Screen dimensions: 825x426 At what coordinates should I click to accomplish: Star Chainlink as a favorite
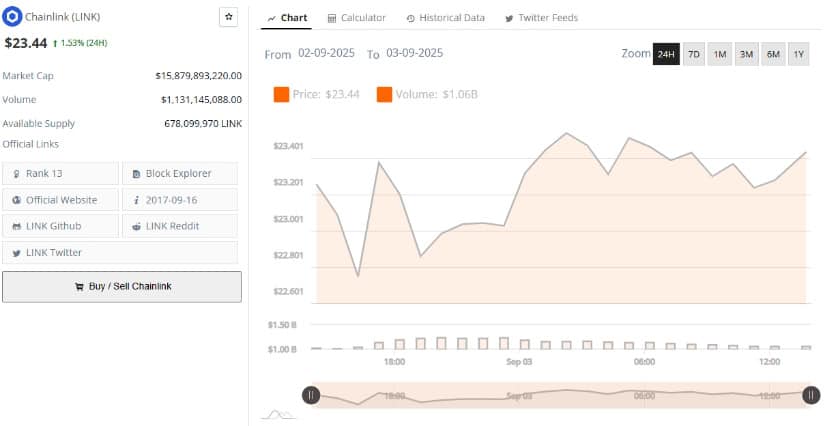point(228,17)
